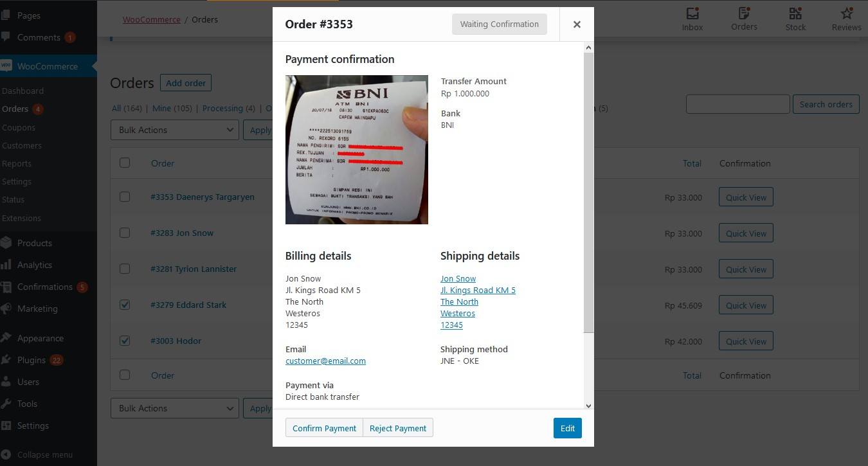Click the Products box icon in the sidebar

6,243
